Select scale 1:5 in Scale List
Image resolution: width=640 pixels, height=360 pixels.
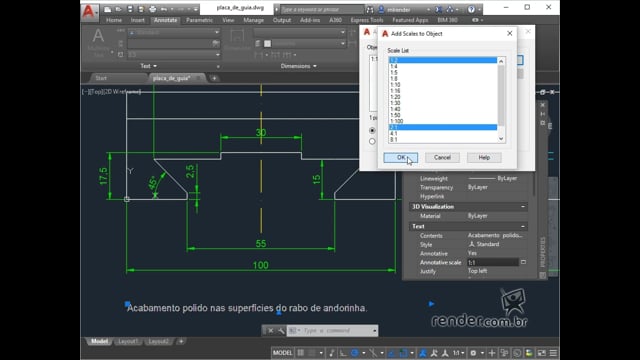tap(443, 73)
